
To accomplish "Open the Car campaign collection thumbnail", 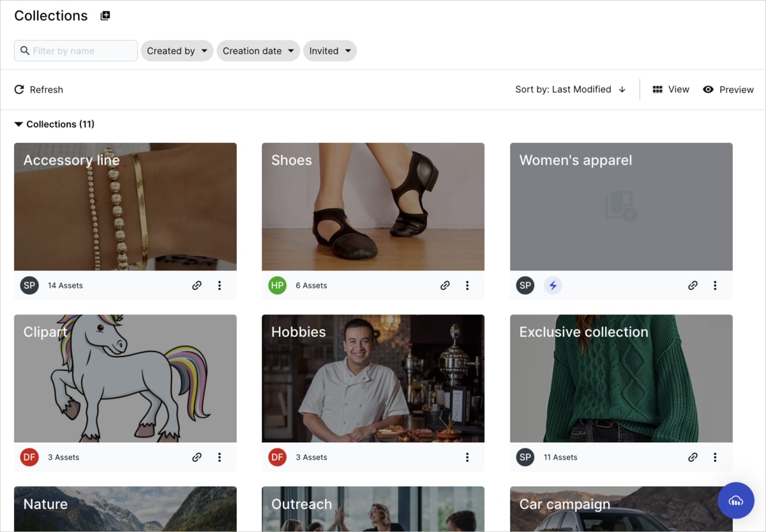I will point(621,509).
